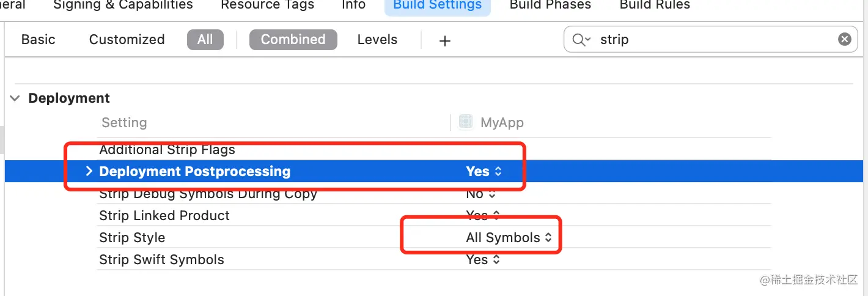Open Strip Linked Product value popup

tap(483, 216)
